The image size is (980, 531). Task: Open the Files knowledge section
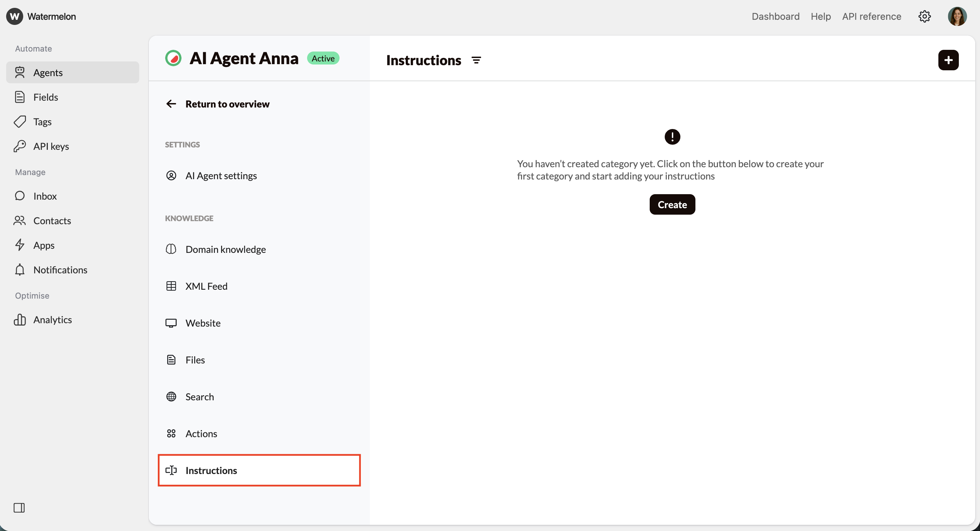tap(195, 359)
